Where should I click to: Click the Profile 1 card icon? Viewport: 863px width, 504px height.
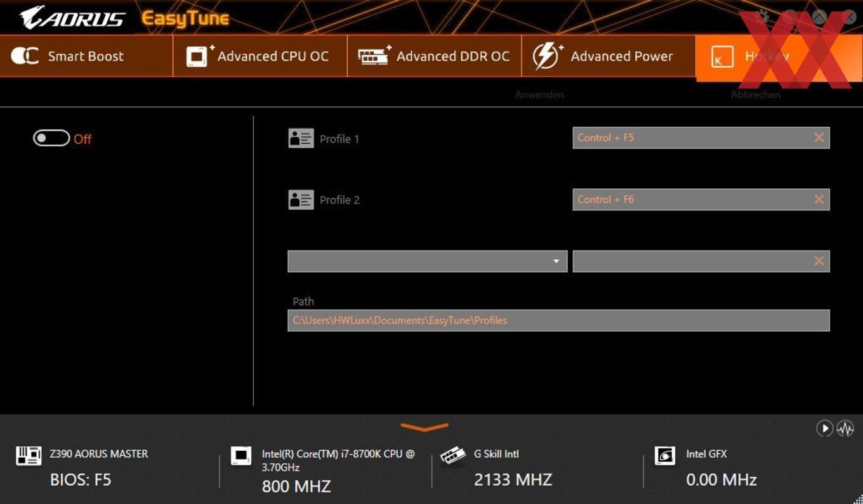301,138
